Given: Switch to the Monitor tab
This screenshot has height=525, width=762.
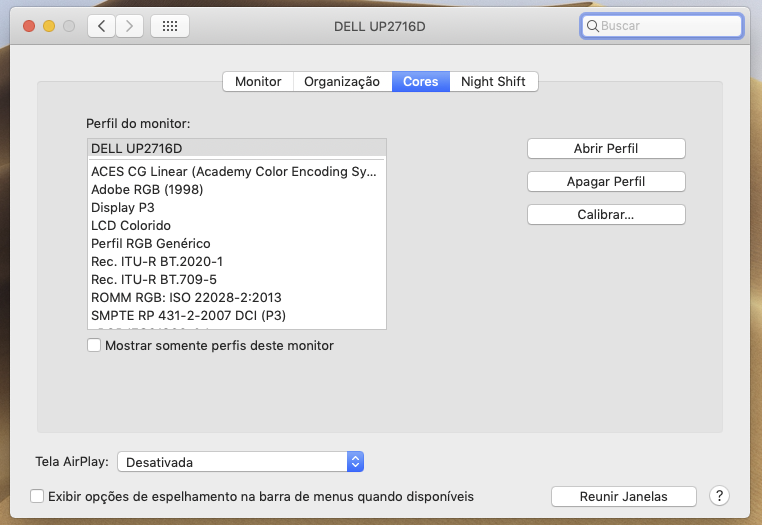Looking at the screenshot, I should [x=258, y=81].
